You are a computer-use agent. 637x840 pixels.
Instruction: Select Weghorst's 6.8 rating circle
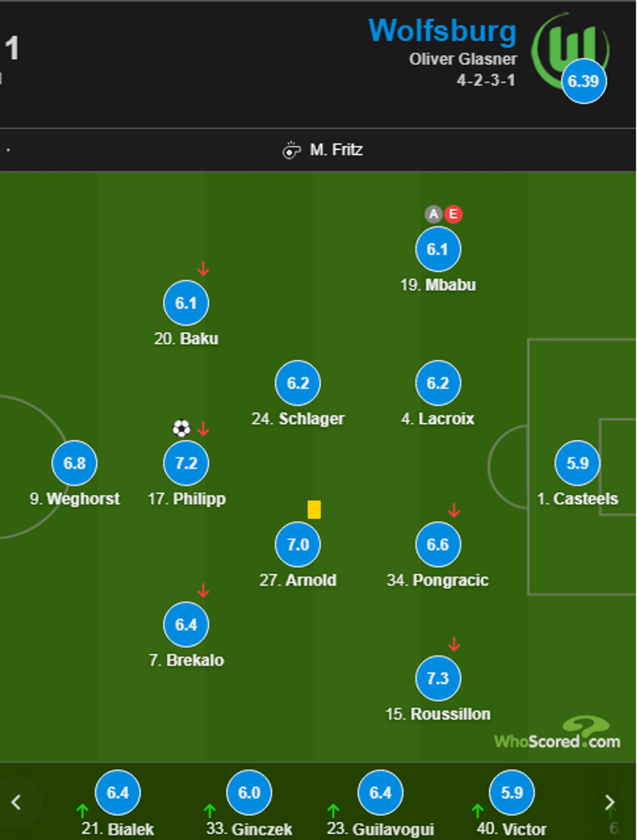point(75,463)
